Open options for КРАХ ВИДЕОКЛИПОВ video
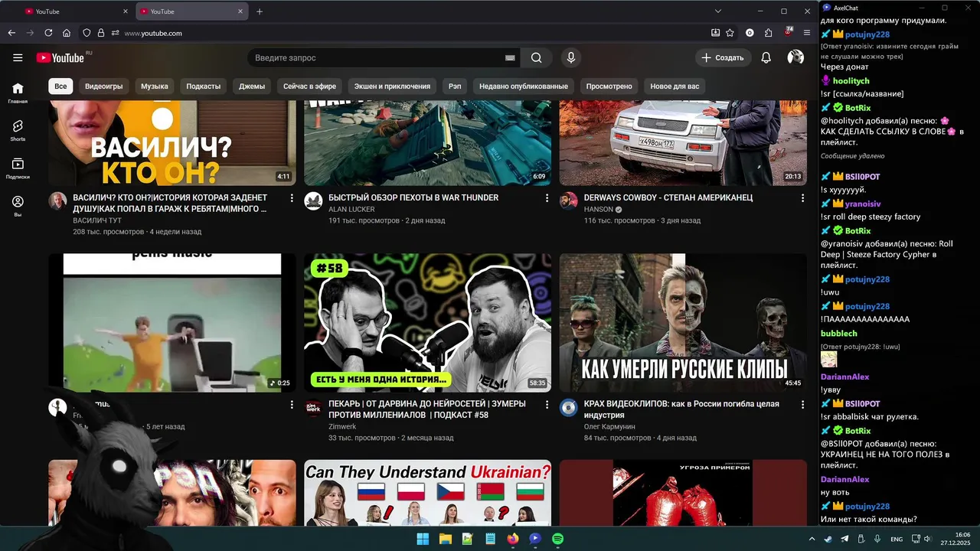This screenshot has height=551, width=980. [802, 404]
